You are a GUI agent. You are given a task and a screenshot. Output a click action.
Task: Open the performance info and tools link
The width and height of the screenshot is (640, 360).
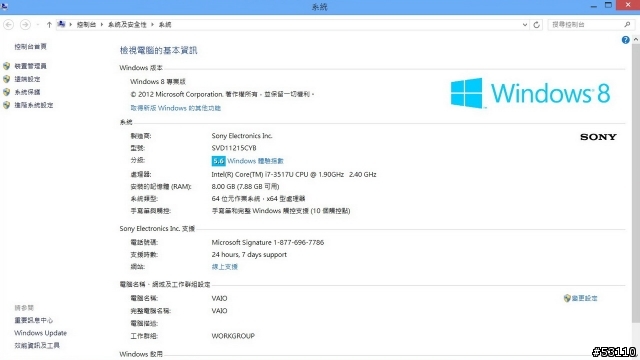coord(37,346)
